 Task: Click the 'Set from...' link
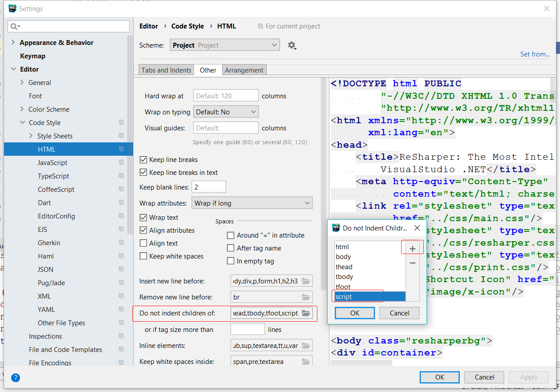[x=535, y=54]
